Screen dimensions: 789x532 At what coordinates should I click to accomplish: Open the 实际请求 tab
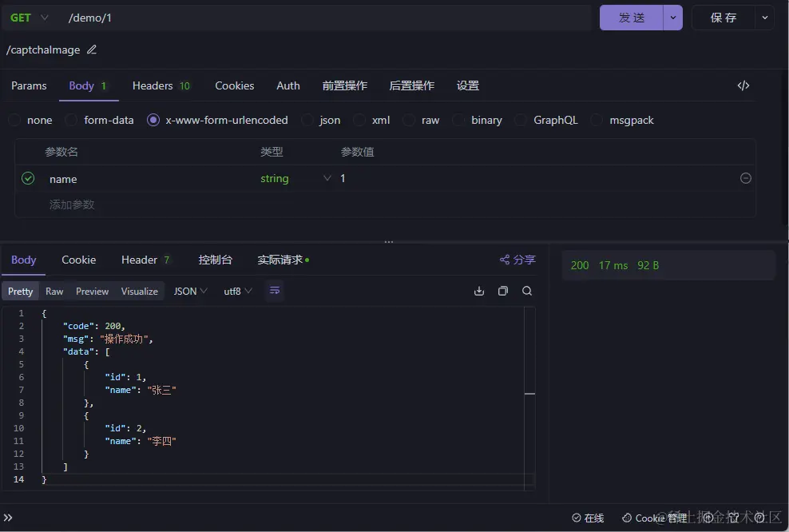(x=283, y=260)
